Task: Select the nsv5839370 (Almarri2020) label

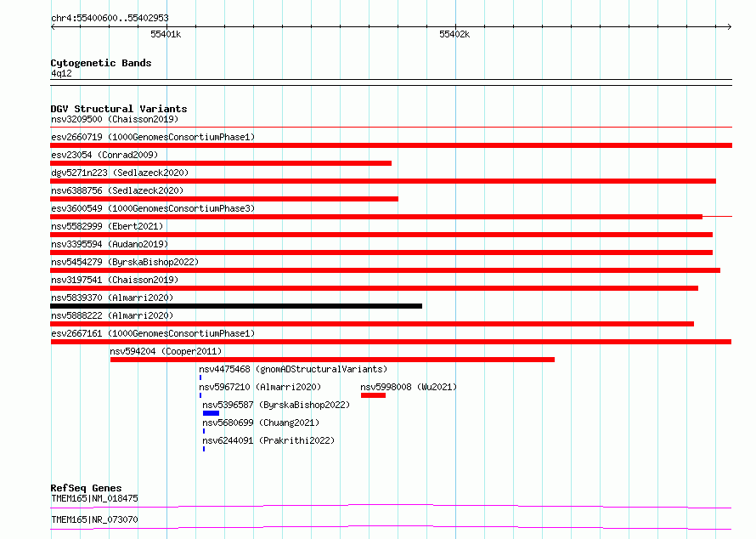Action: point(112,298)
